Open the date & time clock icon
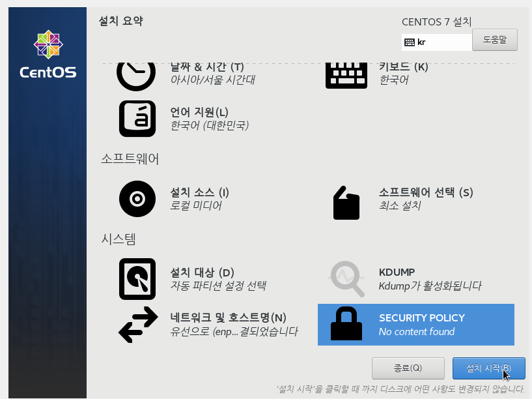 click(136, 77)
